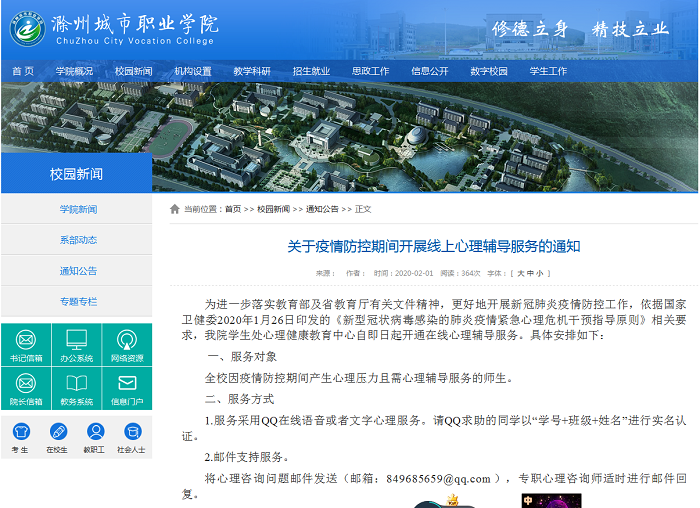The width and height of the screenshot is (700, 508).
Task: Select 学院新闻 in the sidebar
Action: point(77,209)
